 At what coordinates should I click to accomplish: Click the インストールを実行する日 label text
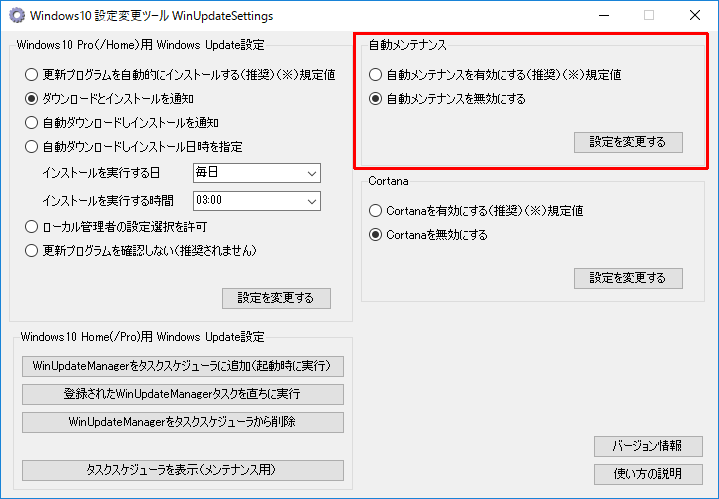click(101, 173)
